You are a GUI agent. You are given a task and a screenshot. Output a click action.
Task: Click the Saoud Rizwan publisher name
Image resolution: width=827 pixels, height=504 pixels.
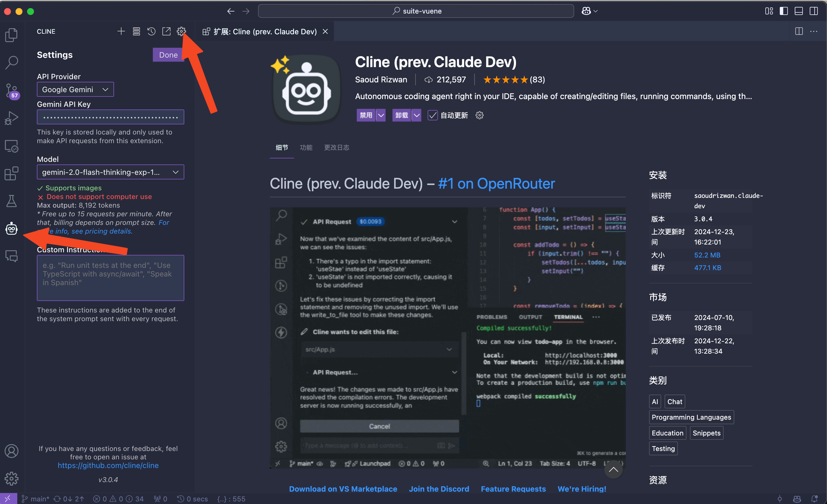381,79
